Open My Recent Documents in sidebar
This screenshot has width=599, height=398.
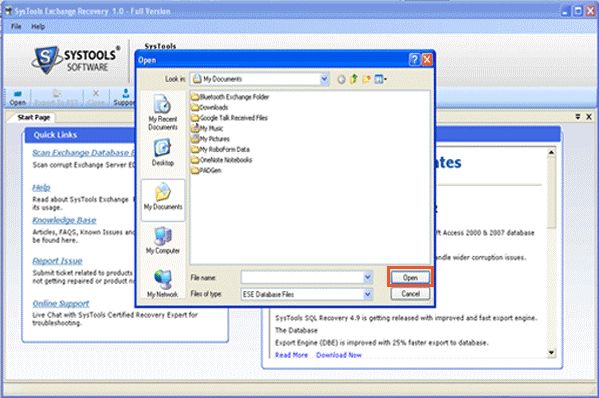(x=163, y=113)
